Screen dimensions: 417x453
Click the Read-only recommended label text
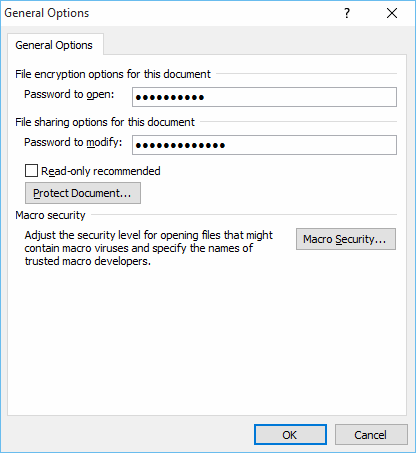pos(101,171)
